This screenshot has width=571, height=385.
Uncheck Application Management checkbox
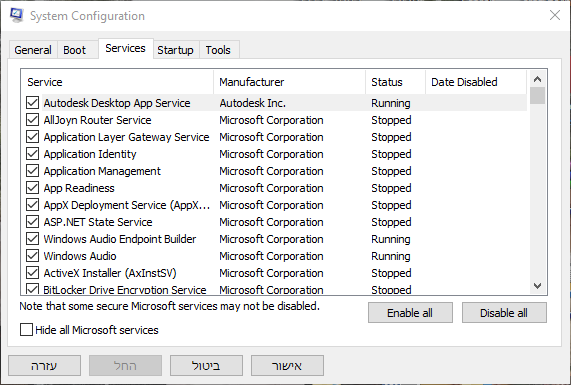(x=32, y=171)
